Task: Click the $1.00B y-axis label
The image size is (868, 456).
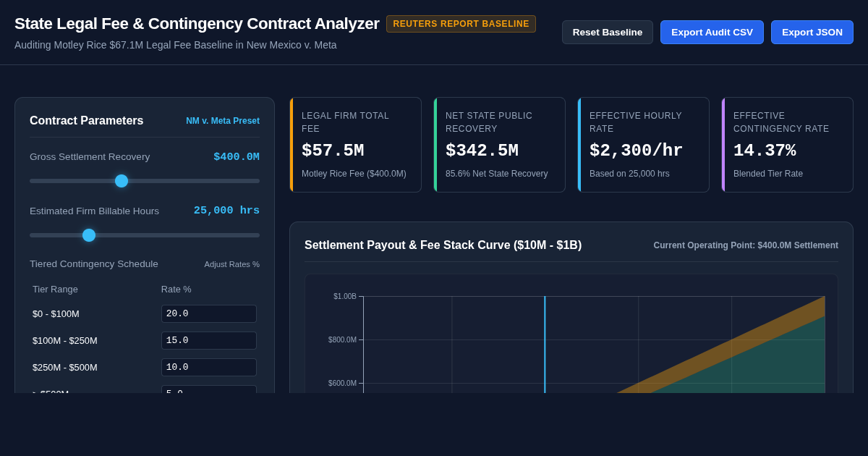Action: point(345,296)
